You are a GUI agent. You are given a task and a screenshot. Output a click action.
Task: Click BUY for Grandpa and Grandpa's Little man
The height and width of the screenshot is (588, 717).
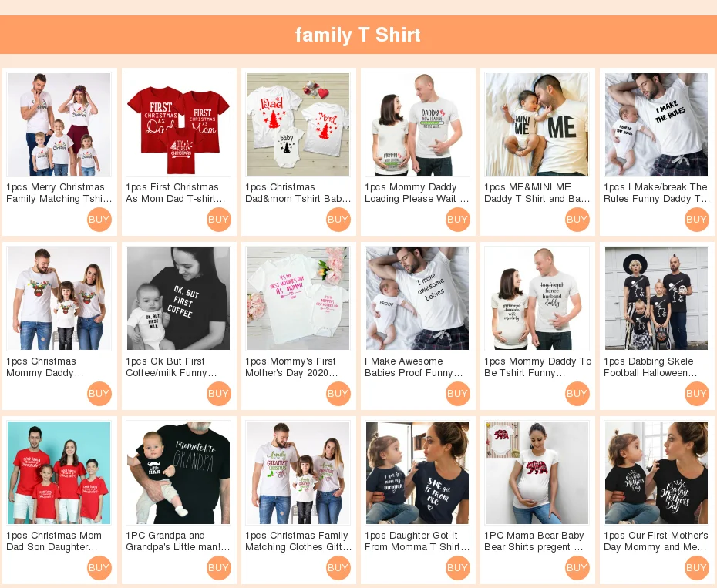click(x=219, y=568)
